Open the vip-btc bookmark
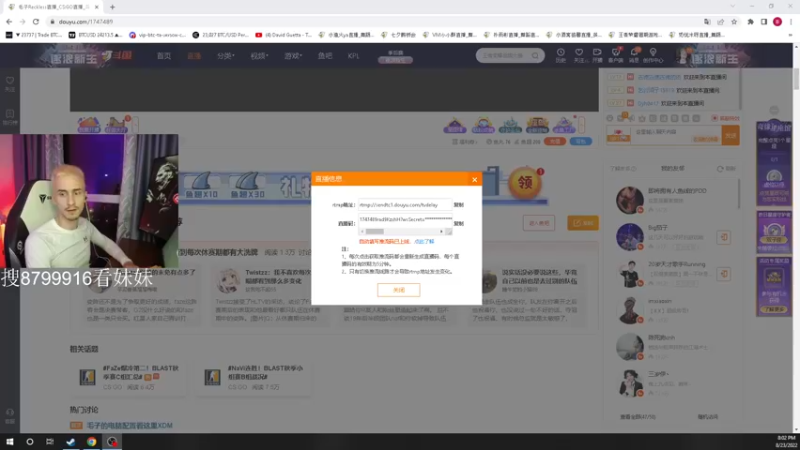Image resolution: width=800 pixels, height=450 pixels. [x=158, y=35]
